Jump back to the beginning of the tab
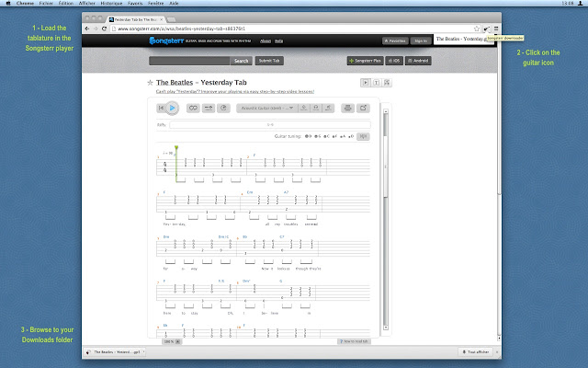Image resolution: width=588 pixels, height=368 pixels. pyautogui.click(x=161, y=109)
